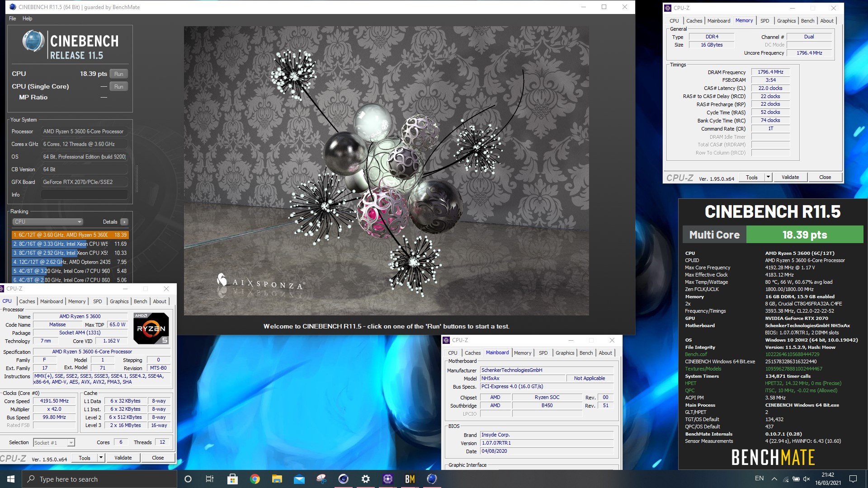
Task: Click Cinebench sphere logo in left panel
Action: (34, 41)
